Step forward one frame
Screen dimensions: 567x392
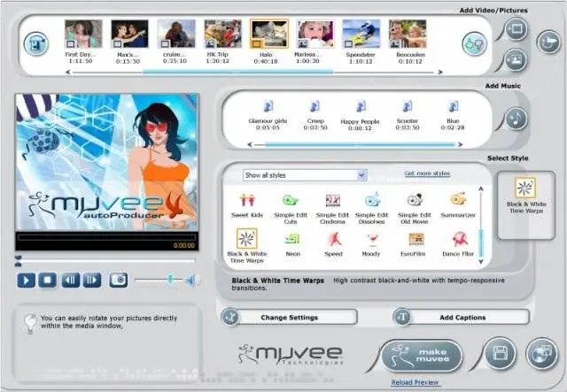(x=92, y=280)
